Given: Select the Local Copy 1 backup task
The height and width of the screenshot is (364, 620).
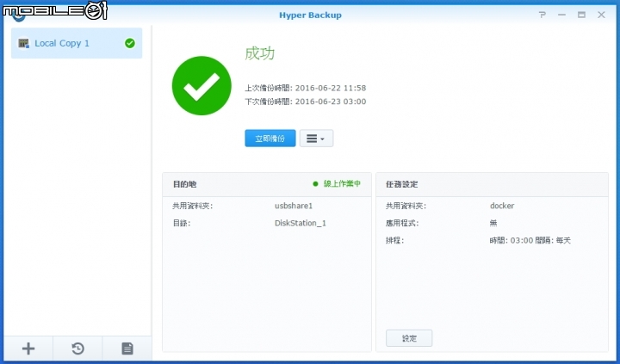Looking at the screenshot, I should 77,43.
